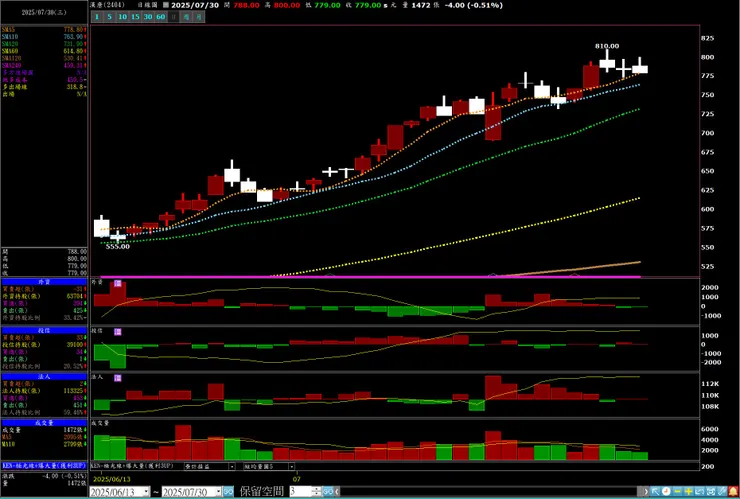Switch to the monthly (月) chart
The width and height of the screenshot is (740, 499).
coord(199,17)
